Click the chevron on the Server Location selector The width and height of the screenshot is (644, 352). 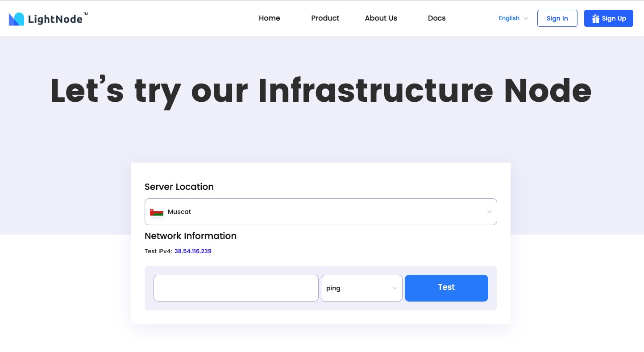point(489,212)
